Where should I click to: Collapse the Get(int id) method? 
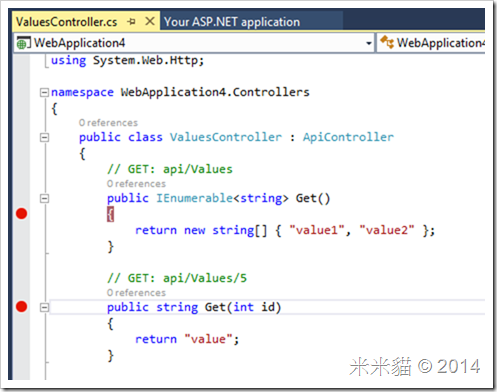coord(44,307)
